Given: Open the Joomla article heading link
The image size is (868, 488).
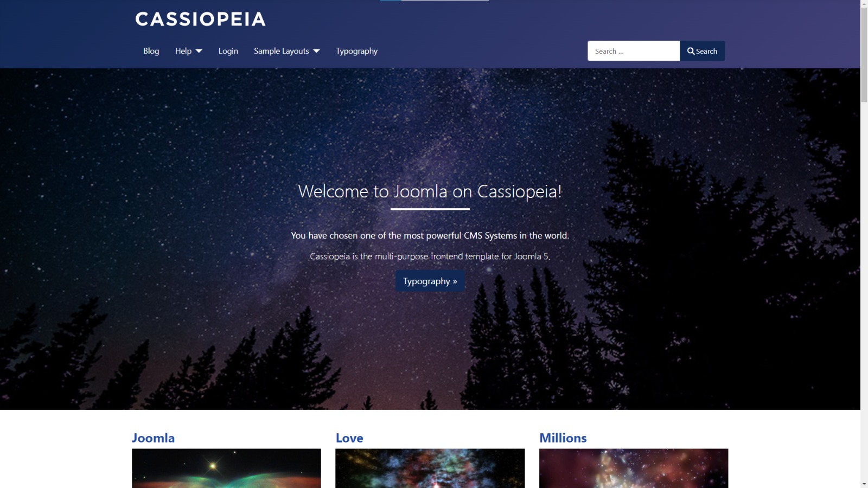Looking at the screenshot, I should 153,438.
